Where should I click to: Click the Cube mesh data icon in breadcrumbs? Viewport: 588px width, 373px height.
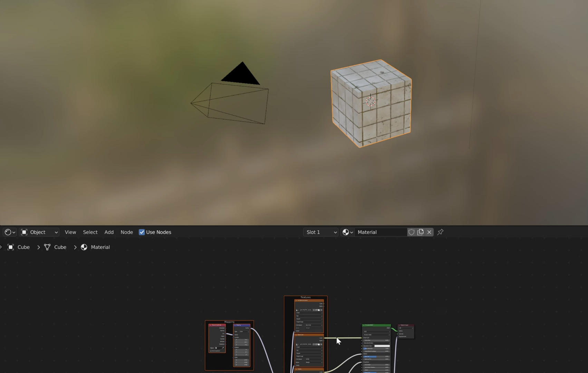coord(47,247)
